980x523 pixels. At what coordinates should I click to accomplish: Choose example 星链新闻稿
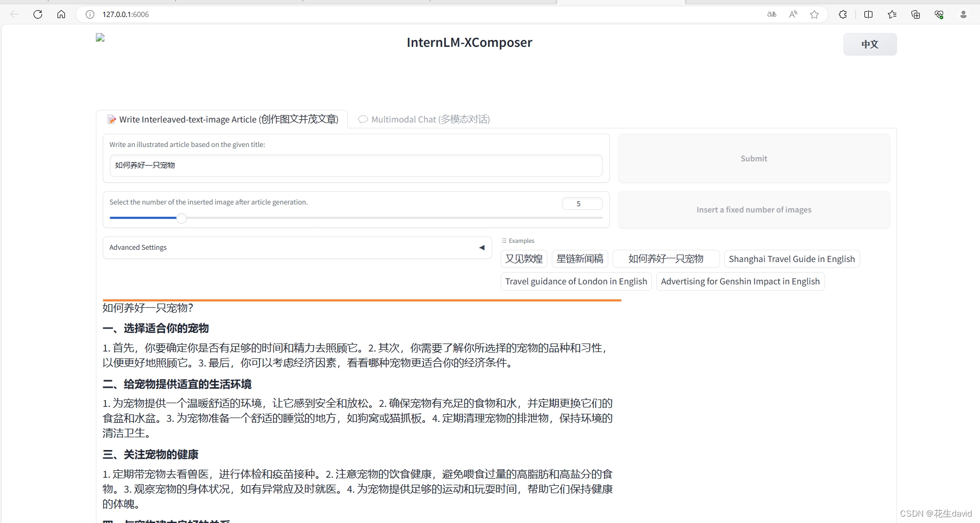point(580,259)
